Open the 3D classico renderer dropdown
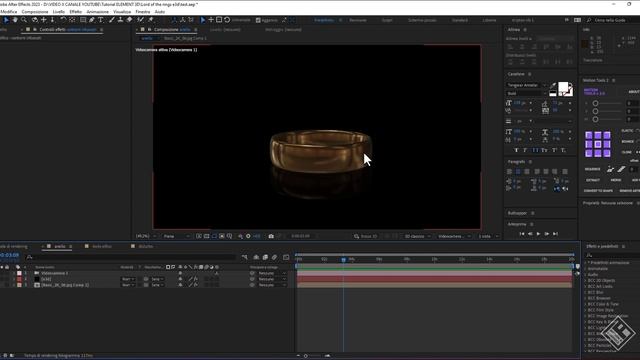This screenshot has height=360, width=640. [417, 236]
